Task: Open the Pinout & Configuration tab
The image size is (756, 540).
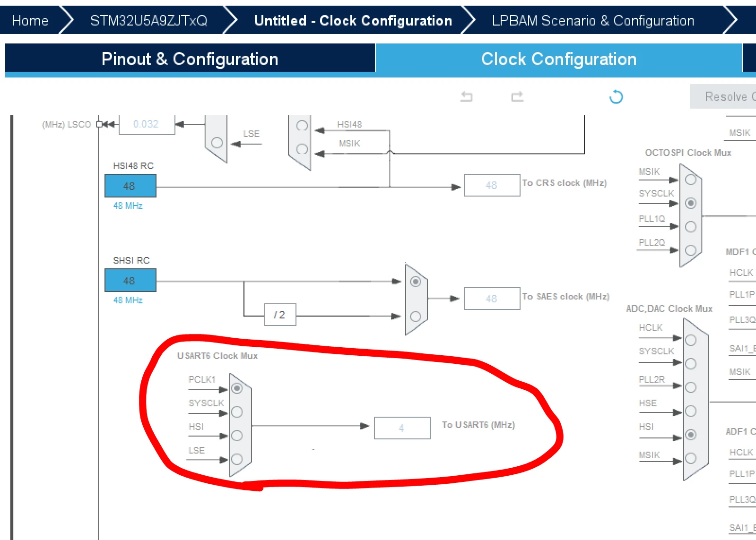Action: pyautogui.click(x=190, y=59)
